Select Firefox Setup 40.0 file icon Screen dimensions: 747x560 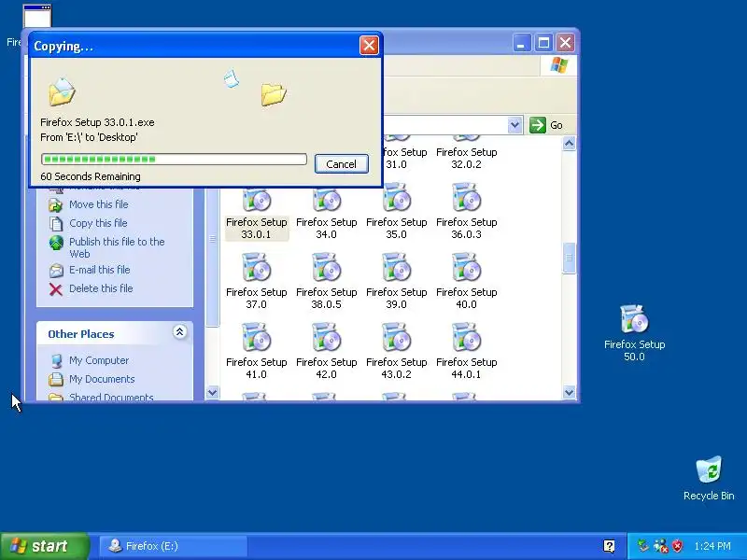(466, 268)
